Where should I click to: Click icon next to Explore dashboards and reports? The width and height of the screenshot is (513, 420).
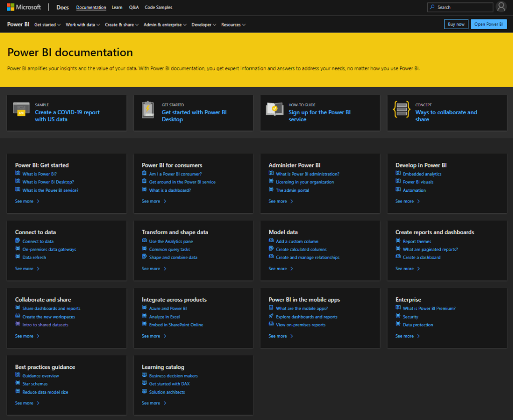(x=271, y=317)
